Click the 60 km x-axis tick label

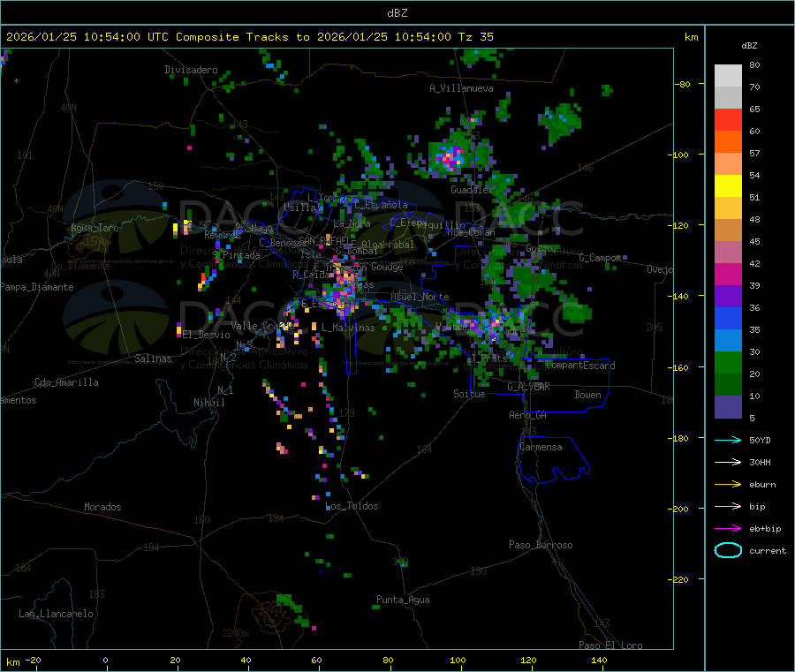[x=317, y=660]
